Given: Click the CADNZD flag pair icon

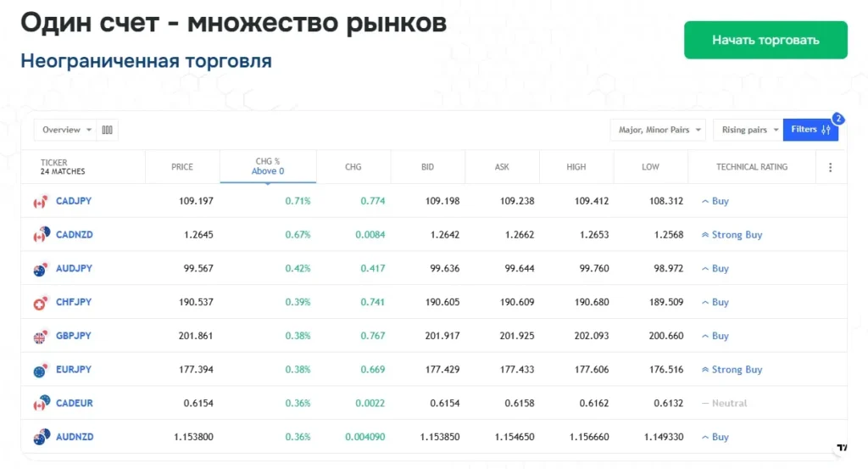Looking at the screenshot, I should point(40,236).
